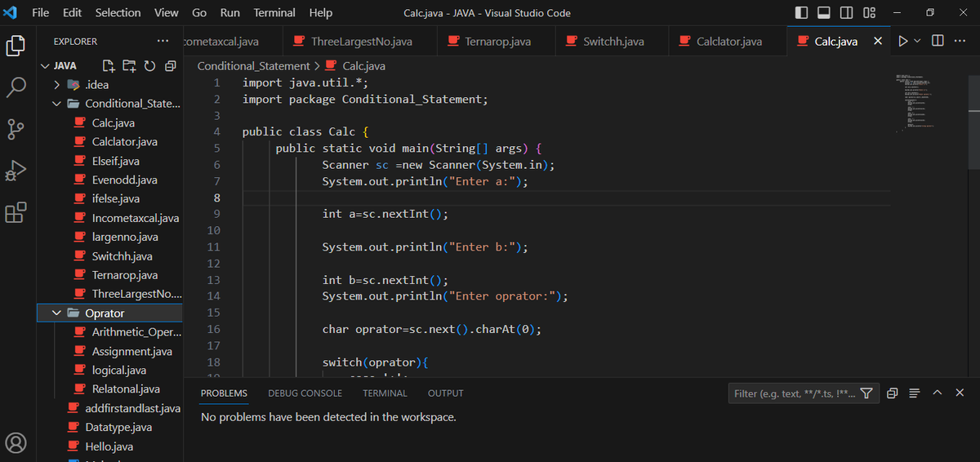Toggle primary side bar layout icon

click(801, 13)
